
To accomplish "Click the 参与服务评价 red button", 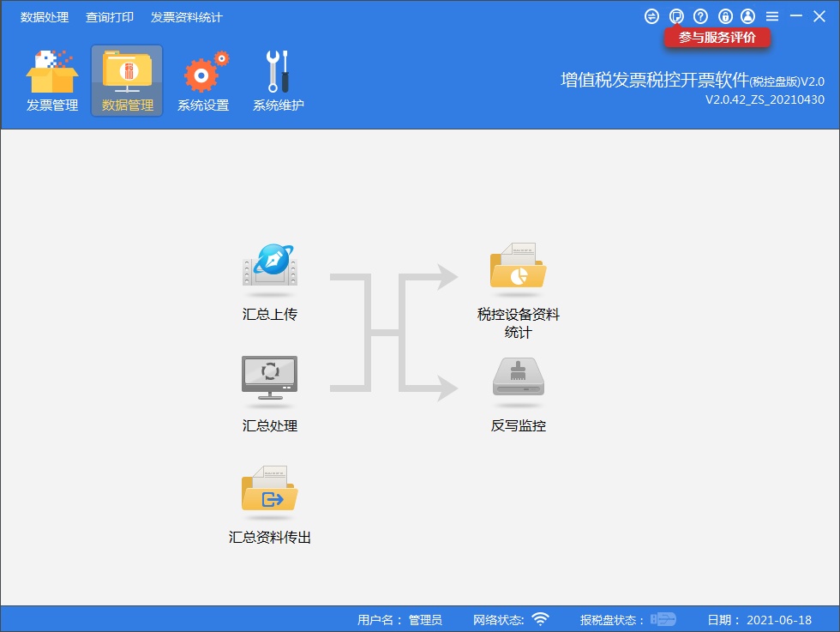I will [x=718, y=38].
